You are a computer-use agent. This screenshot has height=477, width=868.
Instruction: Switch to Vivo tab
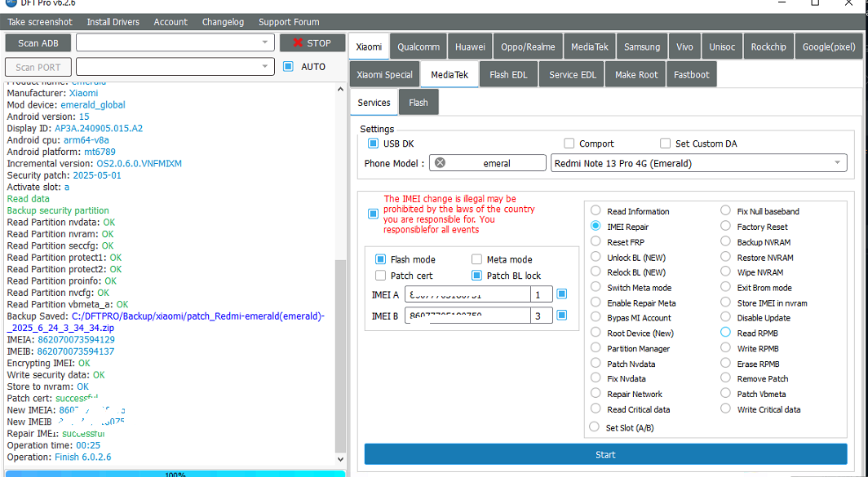click(x=684, y=46)
